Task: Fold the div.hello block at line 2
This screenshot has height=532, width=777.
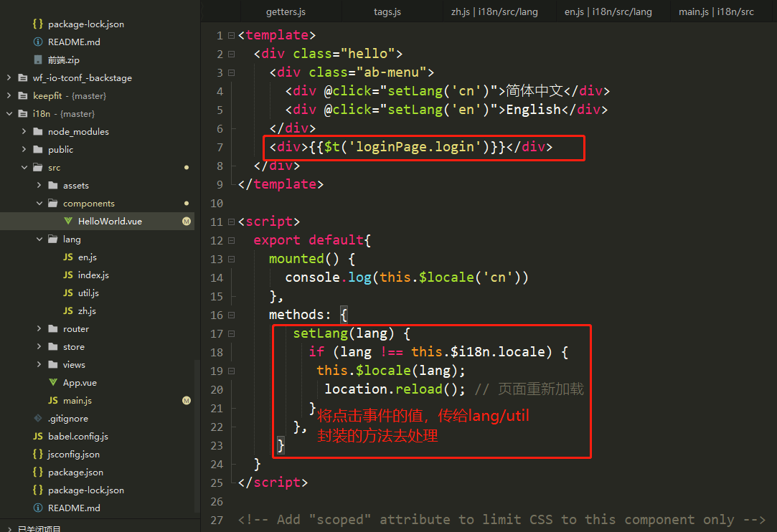Action: tap(231, 54)
